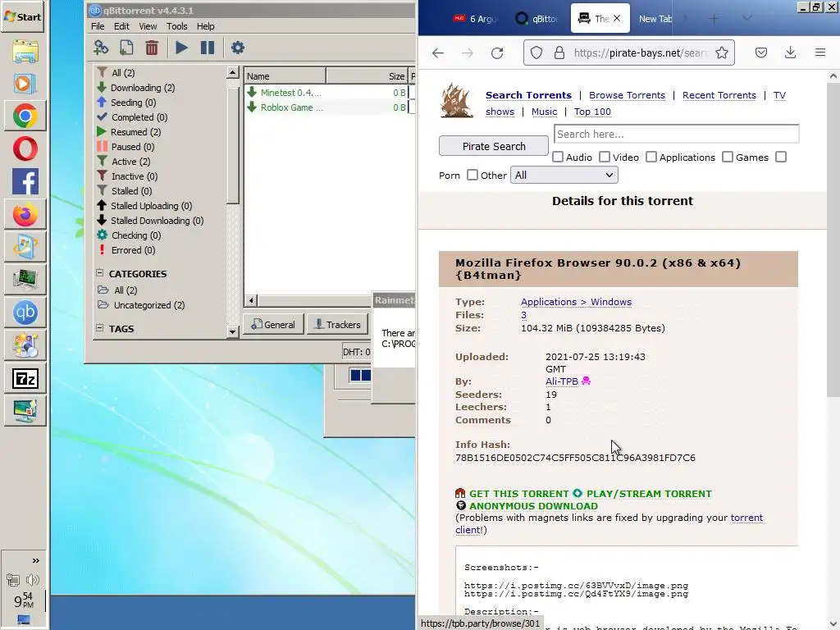Collapse the CATEGORIES section in qBittorrent
This screenshot has width=840, height=630.
[99, 272]
